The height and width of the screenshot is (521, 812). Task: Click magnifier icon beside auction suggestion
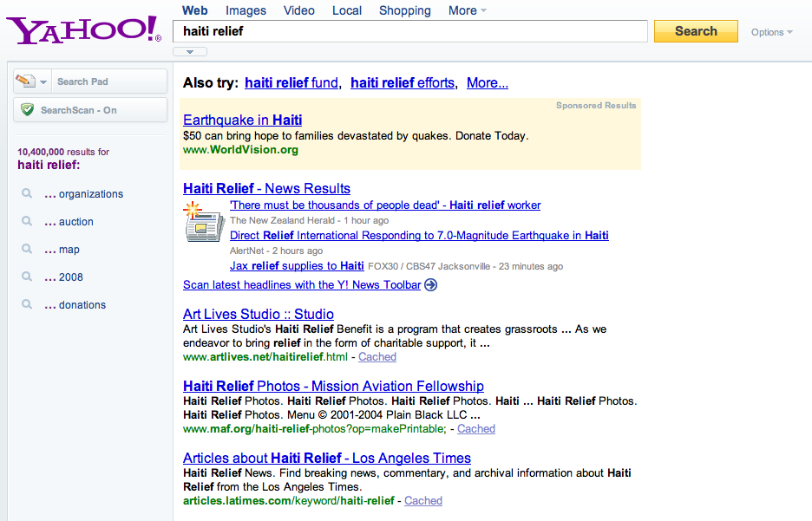[x=28, y=222]
